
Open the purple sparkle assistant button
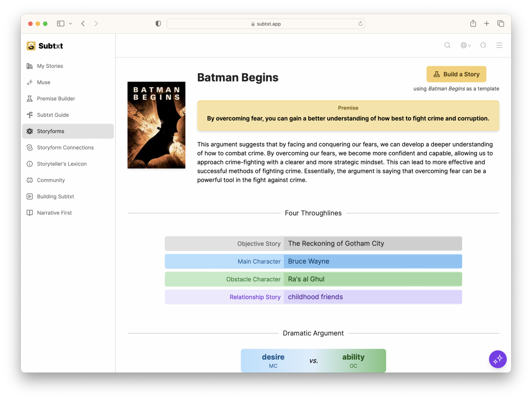497,359
